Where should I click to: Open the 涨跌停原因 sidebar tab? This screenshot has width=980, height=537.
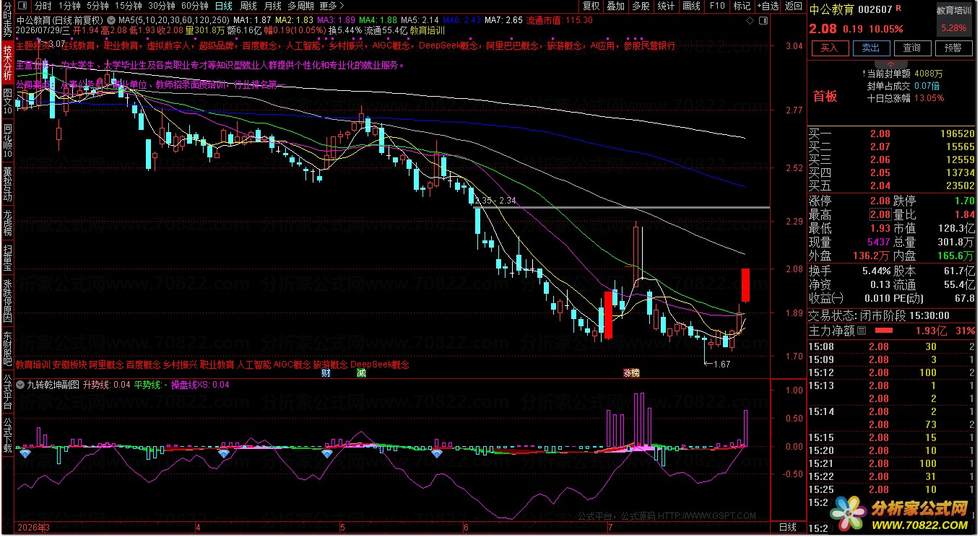point(7,301)
